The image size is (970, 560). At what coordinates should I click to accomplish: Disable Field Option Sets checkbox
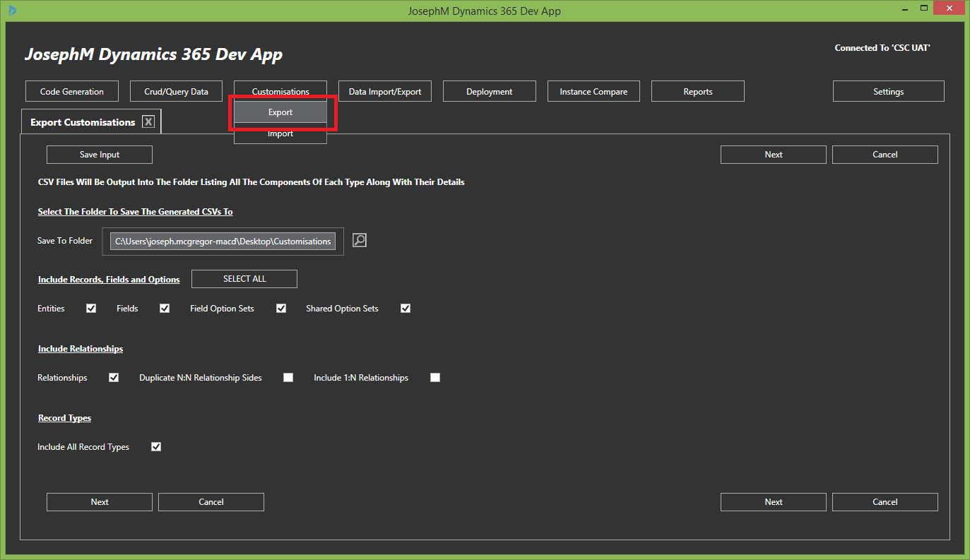(x=281, y=309)
